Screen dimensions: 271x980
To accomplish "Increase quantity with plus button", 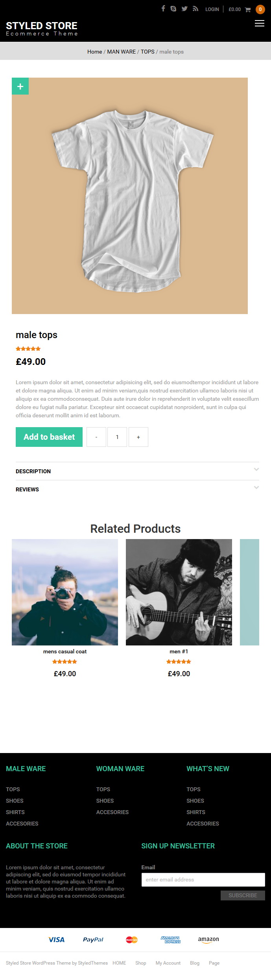I will point(138,437).
